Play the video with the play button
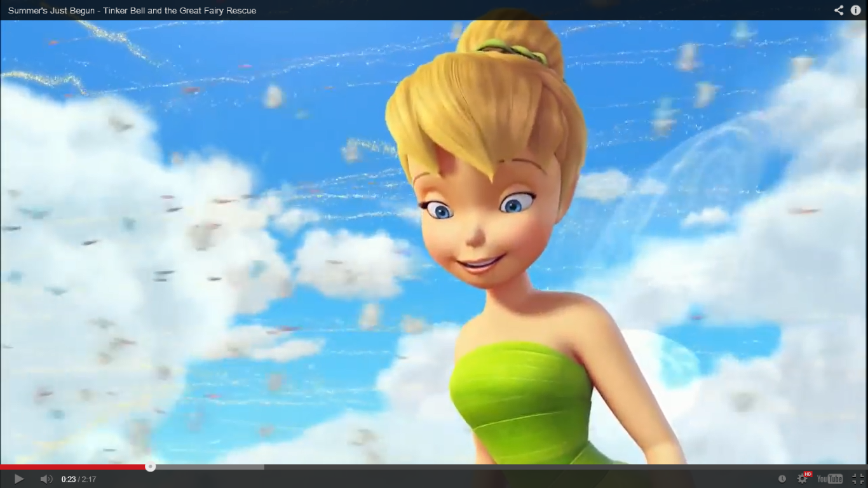 tap(19, 479)
